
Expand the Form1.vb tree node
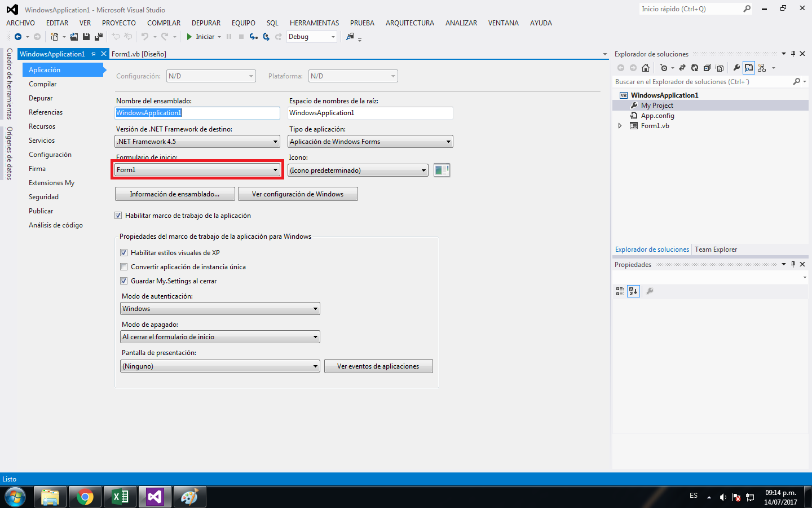click(x=620, y=125)
